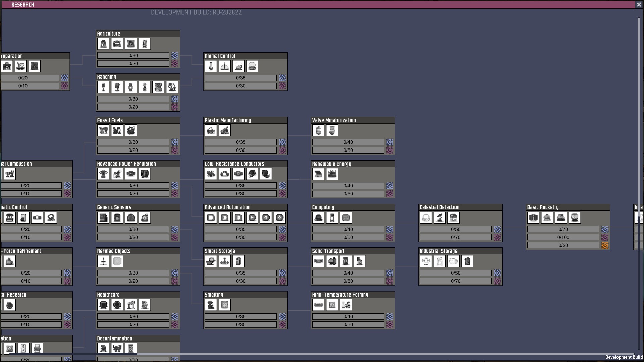Close the Research screen
Image resolution: width=644 pixels, height=362 pixels.
pyautogui.click(x=639, y=4)
